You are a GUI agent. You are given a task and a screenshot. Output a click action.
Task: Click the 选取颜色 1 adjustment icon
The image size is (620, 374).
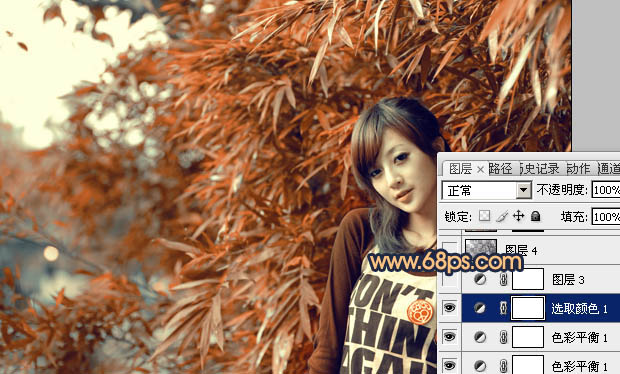tap(480, 308)
